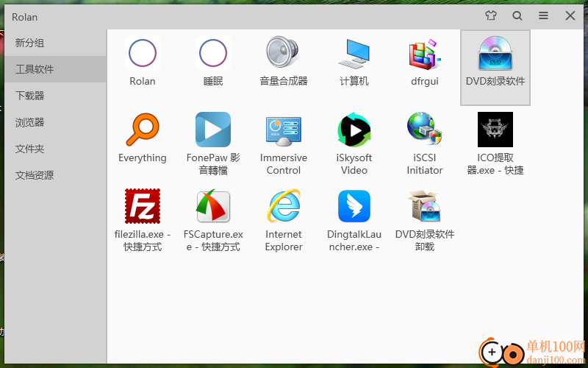The width and height of the screenshot is (588, 368).
Task: Open the 计算机 computer icon
Action: pos(354,52)
